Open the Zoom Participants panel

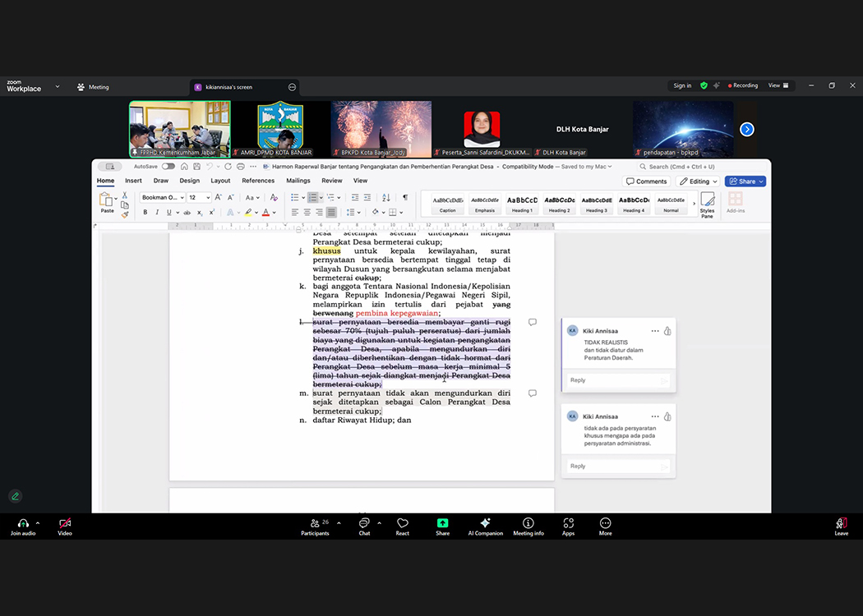[315, 523]
